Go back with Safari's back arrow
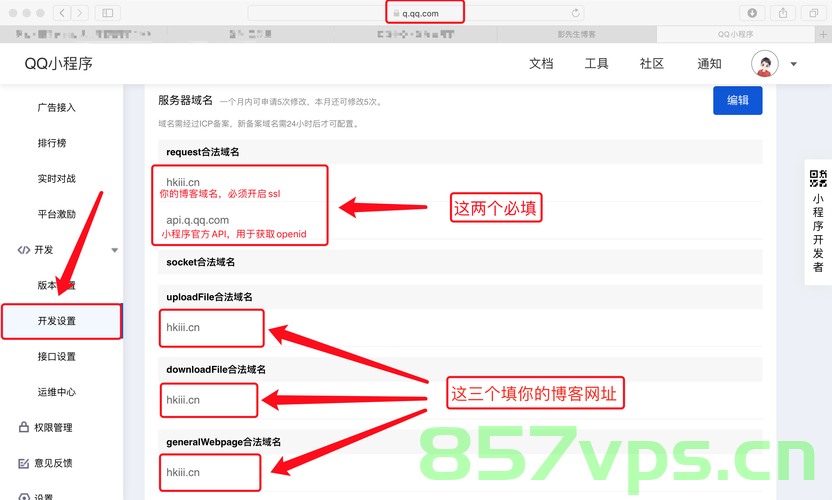This screenshot has height=500, width=832. (x=62, y=13)
